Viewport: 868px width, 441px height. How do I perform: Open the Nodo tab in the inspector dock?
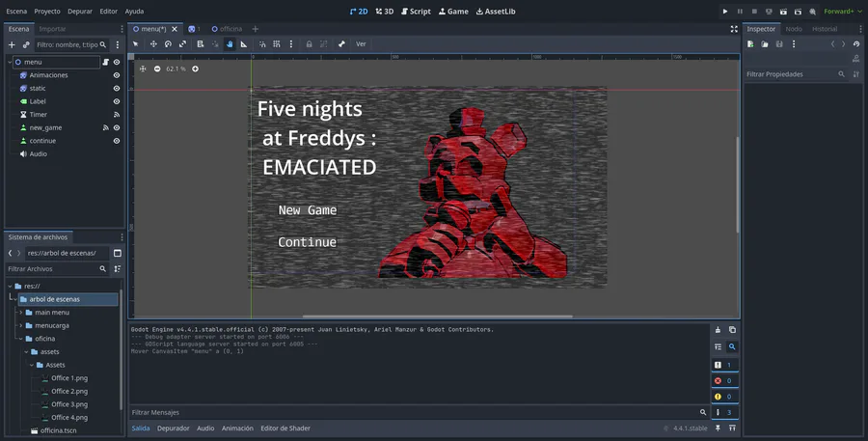tap(794, 29)
